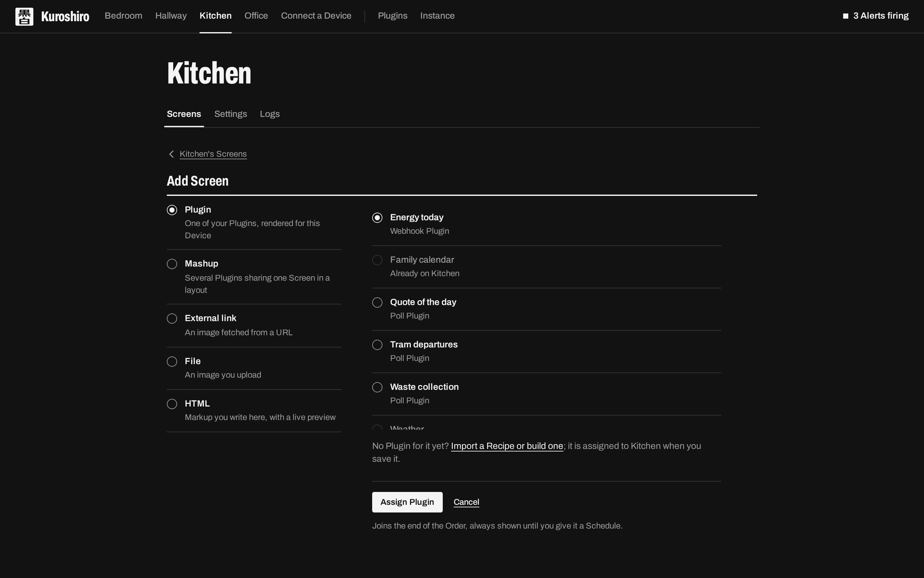This screenshot has width=924, height=578.
Task: Pick the Tram departures plugin radio
Action: (x=377, y=345)
